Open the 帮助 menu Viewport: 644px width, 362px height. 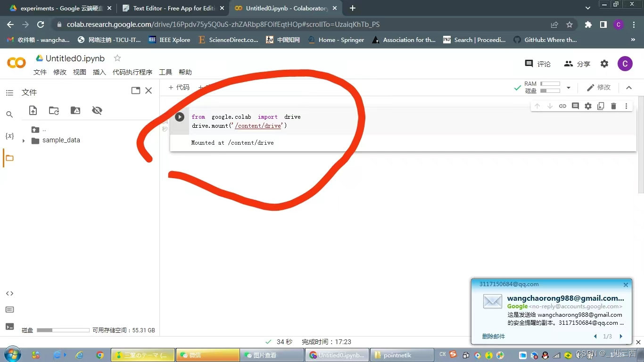coord(185,72)
